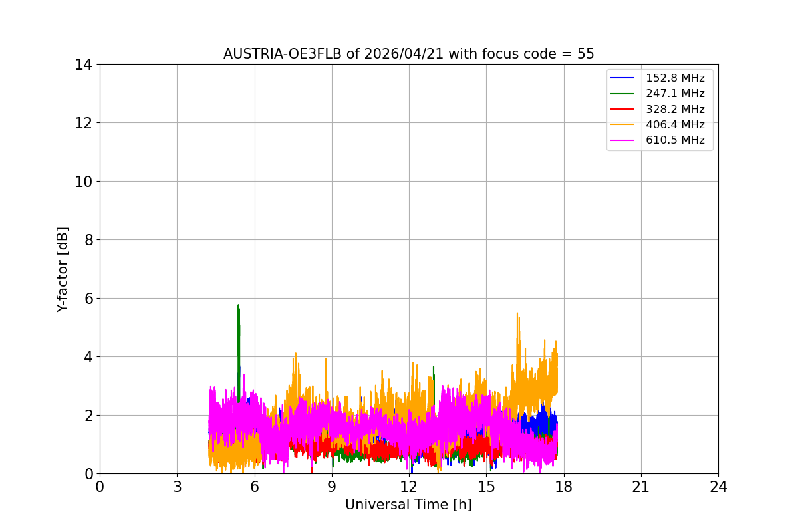This screenshot has height=532, width=798.
Task: Select the 406.4 MHz legend label
Action: coord(675,124)
